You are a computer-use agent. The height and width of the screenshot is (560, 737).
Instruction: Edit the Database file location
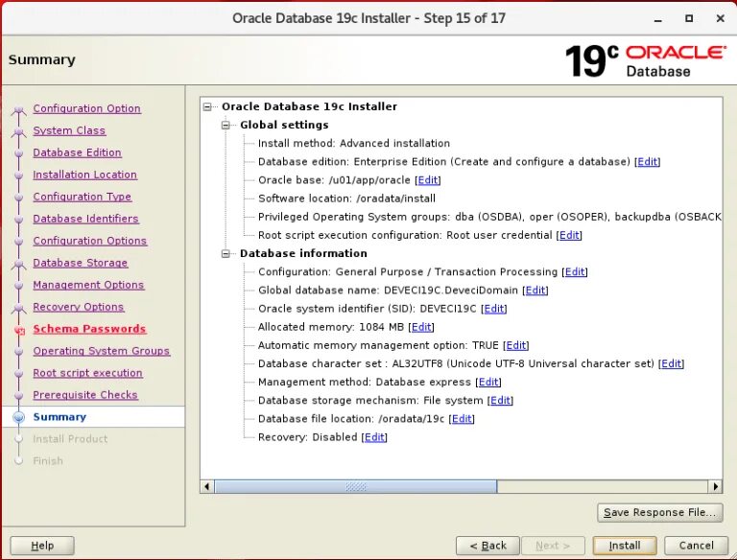462,419
